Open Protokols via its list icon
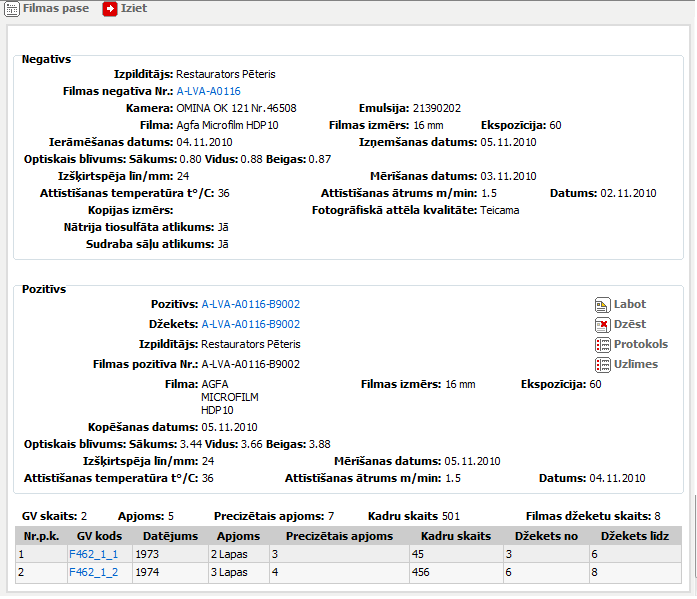This screenshot has height=599, width=697. point(602,345)
